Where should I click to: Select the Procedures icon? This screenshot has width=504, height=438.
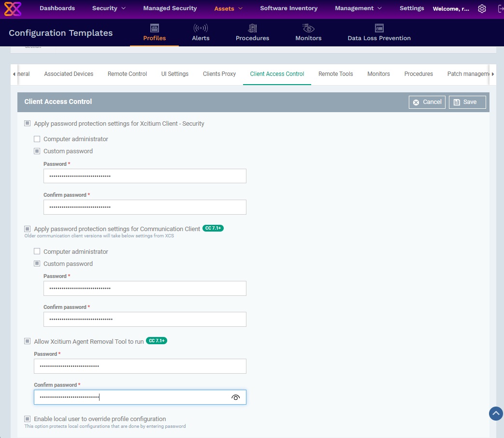252,29
